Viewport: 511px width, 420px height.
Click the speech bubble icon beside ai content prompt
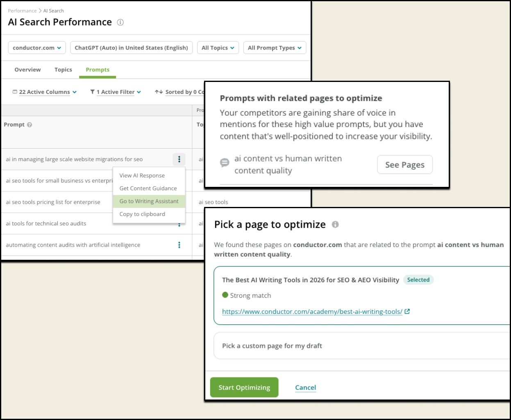pyautogui.click(x=225, y=163)
